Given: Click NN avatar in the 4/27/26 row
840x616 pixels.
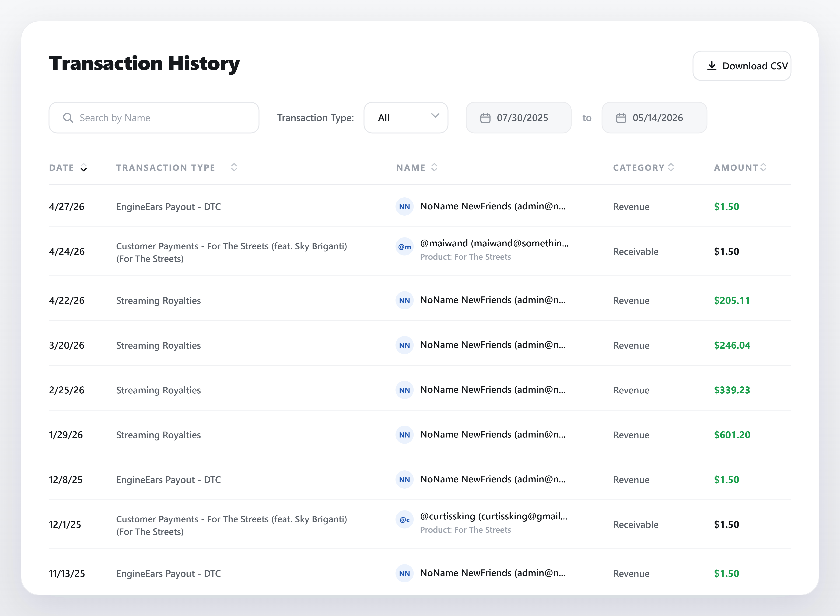Looking at the screenshot, I should point(405,206).
